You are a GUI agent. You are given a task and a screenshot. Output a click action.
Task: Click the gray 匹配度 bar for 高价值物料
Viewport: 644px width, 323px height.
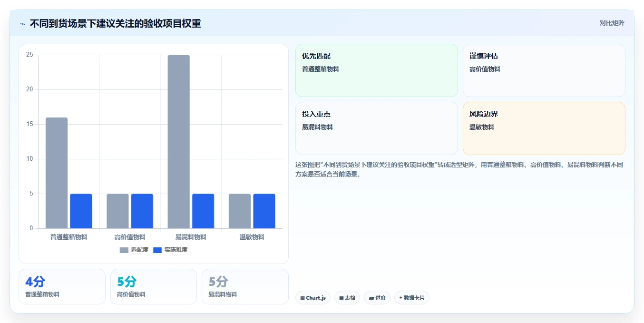(117, 211)
